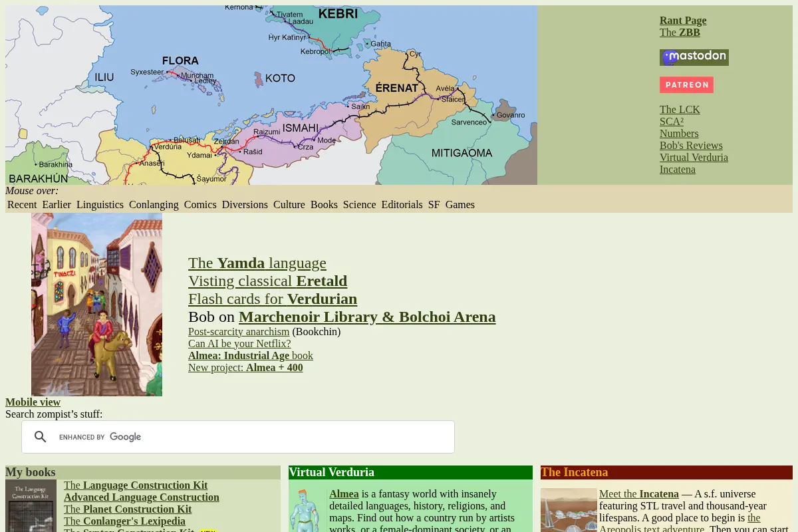The width and height of the screenshot is (798, 532).
Task: Select the Earlier menu item
Action: [57, 205]
